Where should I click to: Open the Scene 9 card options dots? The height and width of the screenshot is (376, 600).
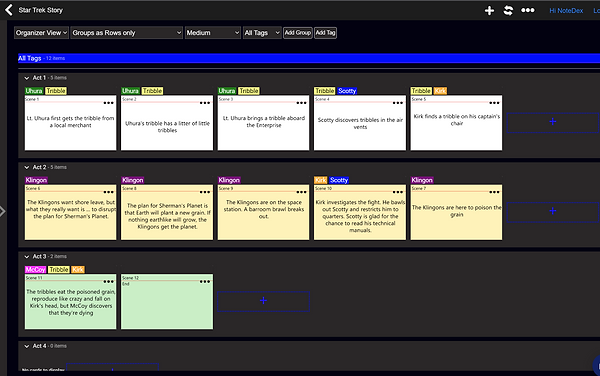(x=301, y=192)
